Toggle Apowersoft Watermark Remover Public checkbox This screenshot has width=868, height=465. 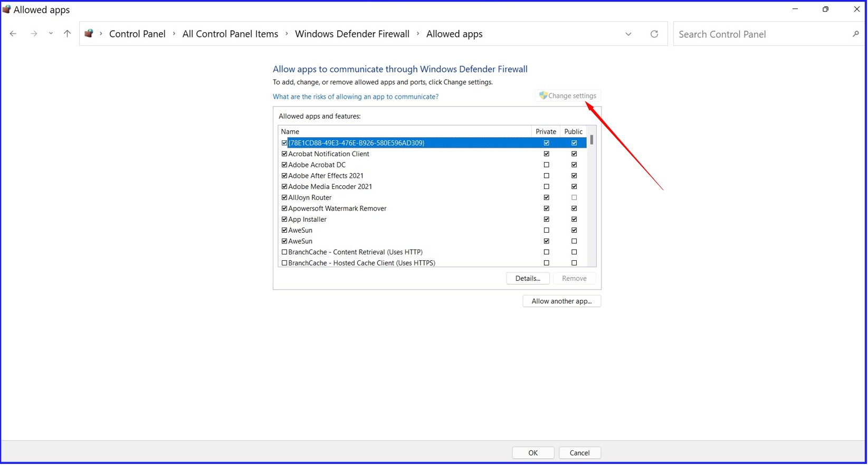pos(574,208)
